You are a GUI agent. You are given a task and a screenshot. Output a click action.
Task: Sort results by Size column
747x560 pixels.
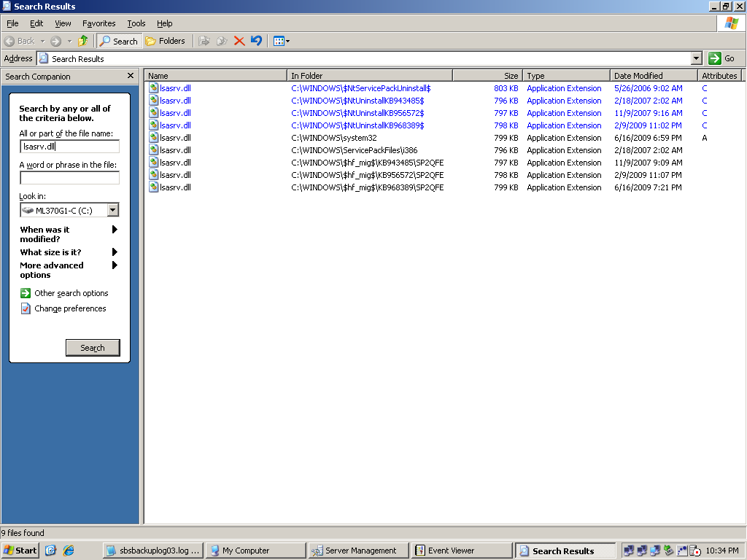coord(488,76)
